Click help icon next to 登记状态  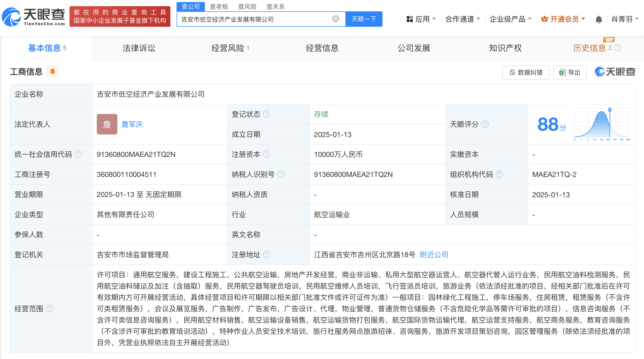[267, 114]
